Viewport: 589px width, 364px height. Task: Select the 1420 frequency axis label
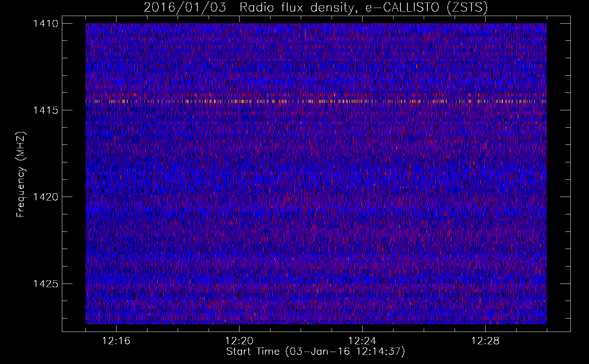[x=46, y=197]
